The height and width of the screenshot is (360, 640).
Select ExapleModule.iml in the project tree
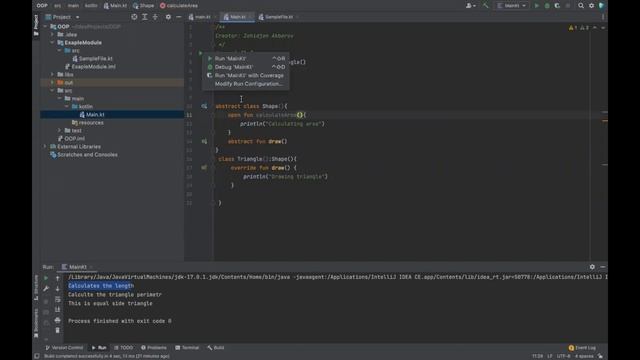click(x=93, y=67)
